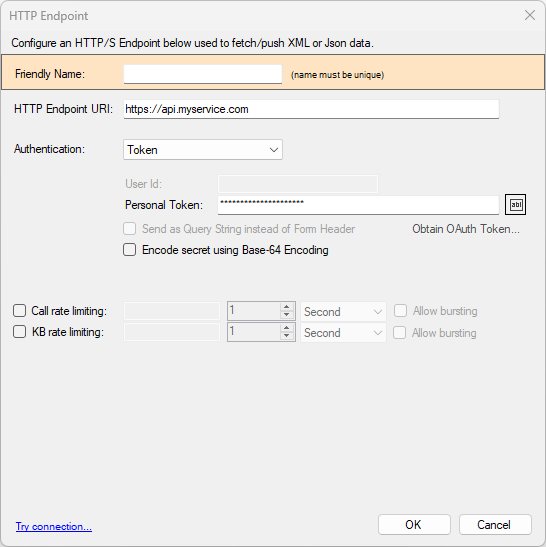Increment the Call rate limiting spinner
Image resolution: width=546 pixels, height=547 pixels.
coord(286,307)
